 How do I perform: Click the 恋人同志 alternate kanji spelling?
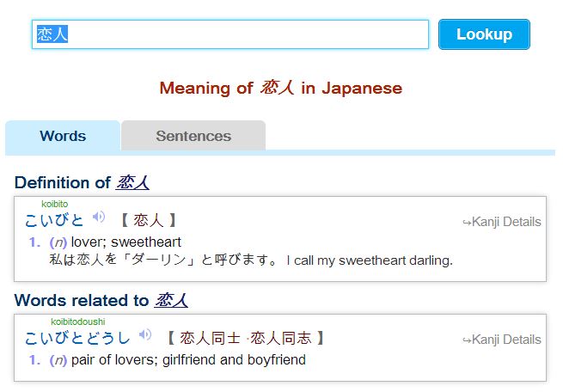click(280, 338)
